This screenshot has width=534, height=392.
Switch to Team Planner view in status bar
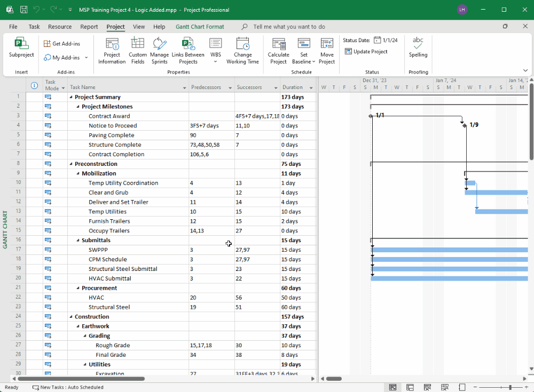coord(427,387)
